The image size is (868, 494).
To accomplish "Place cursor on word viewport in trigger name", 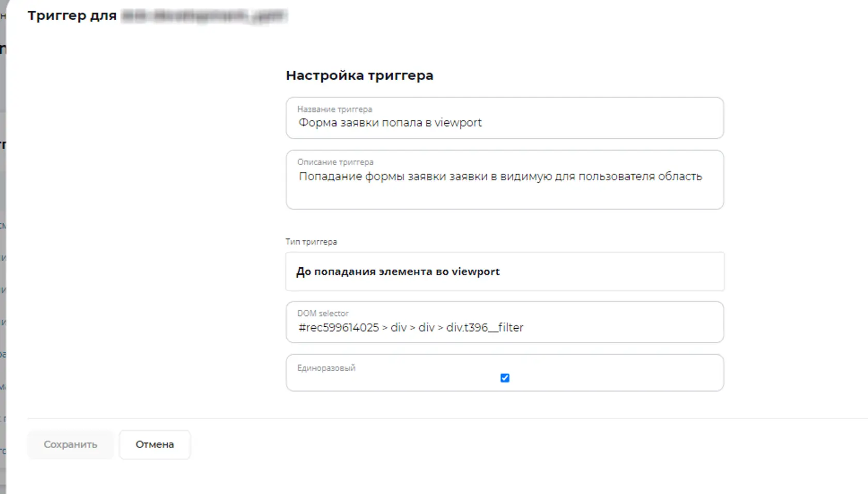I will point(458,123).
